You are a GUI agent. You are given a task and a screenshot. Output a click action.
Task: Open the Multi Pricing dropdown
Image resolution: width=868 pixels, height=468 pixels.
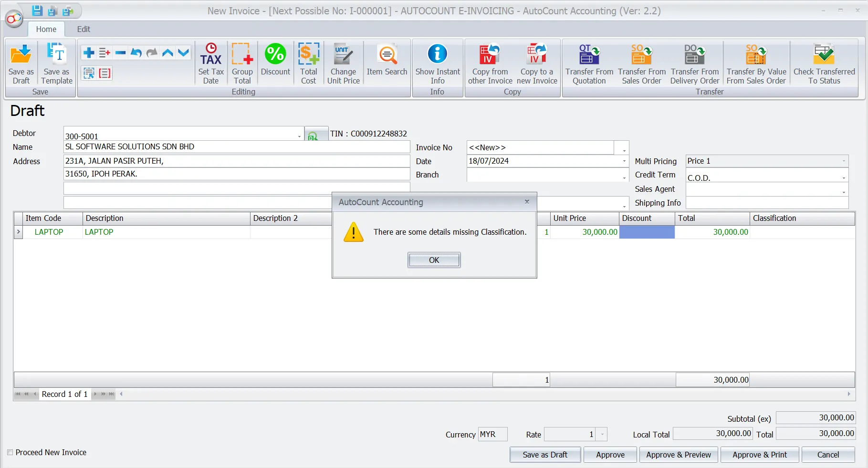click(845, 161)
